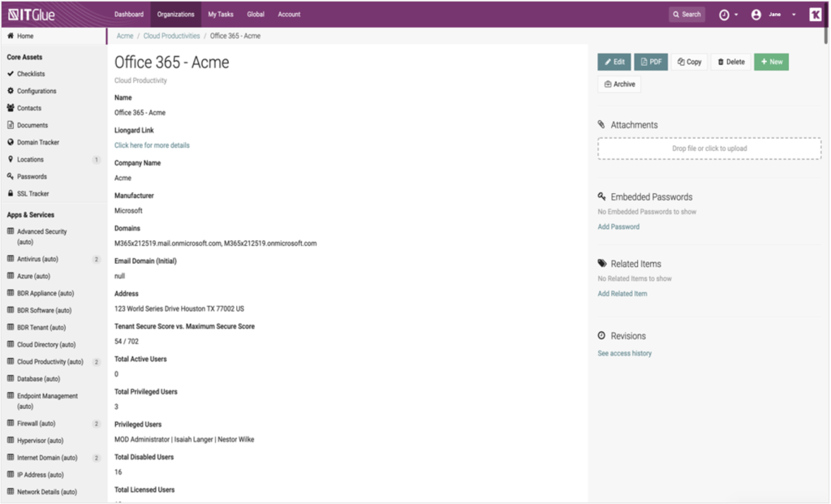The height and width of the screenshot is (504, 831).
Task: Open BDR Software (auto) in sidebar
Action: [x=44, y=311]
